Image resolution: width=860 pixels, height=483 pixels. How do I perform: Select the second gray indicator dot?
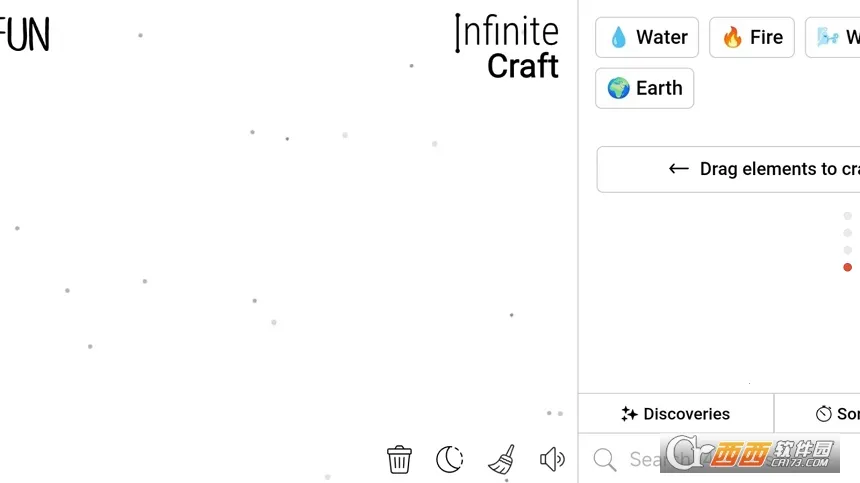pyautogui.click(x=848, y=233)
